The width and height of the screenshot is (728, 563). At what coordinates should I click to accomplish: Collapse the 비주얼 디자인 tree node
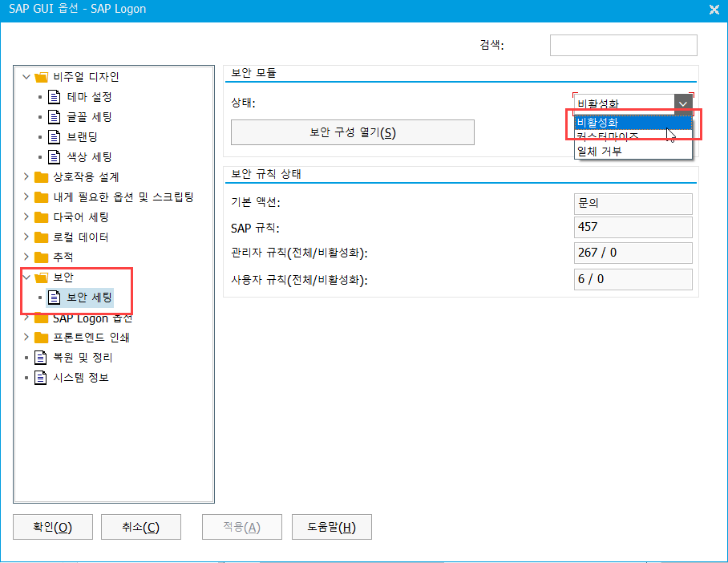tap(26, 77)
